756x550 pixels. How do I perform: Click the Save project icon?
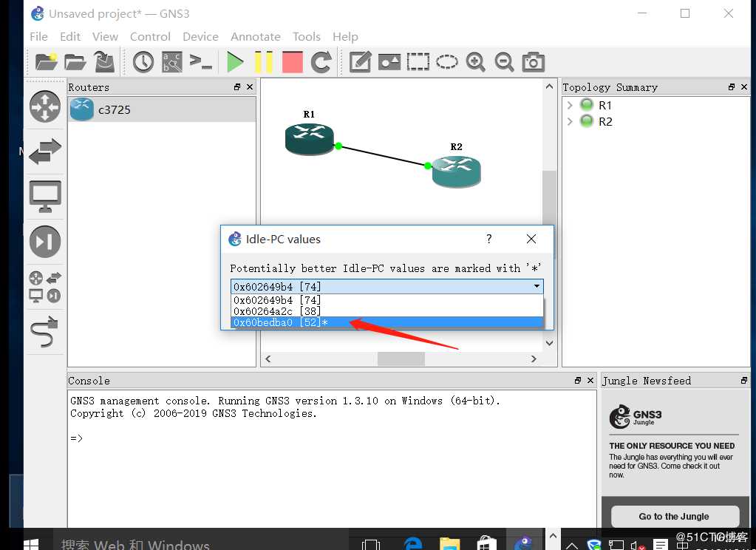tap(103, 62)
